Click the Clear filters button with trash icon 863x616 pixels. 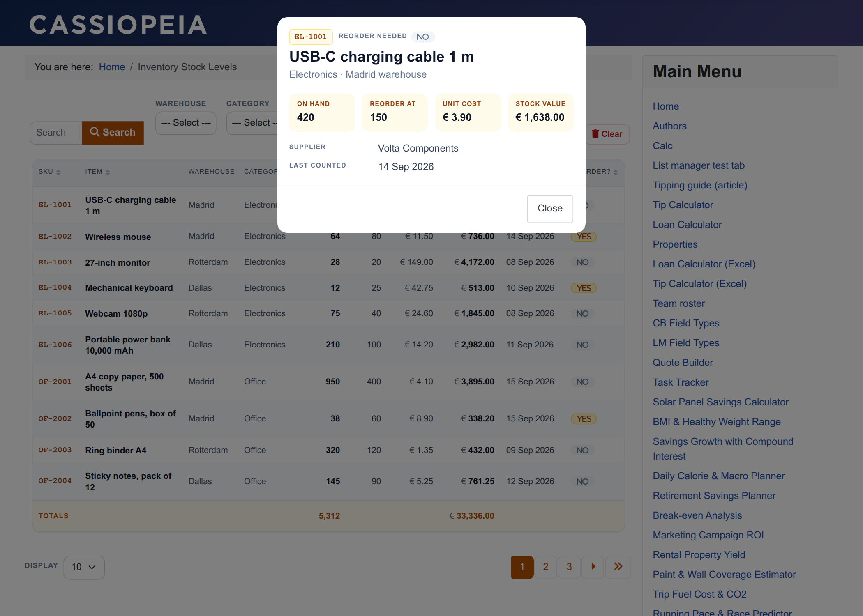tap(607, 134)
